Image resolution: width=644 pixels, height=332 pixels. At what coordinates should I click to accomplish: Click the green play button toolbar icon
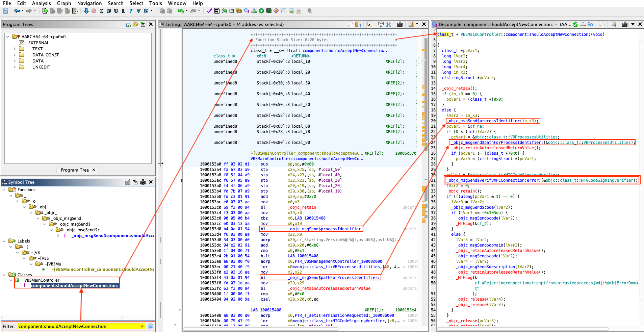click(x=261, y=11)
